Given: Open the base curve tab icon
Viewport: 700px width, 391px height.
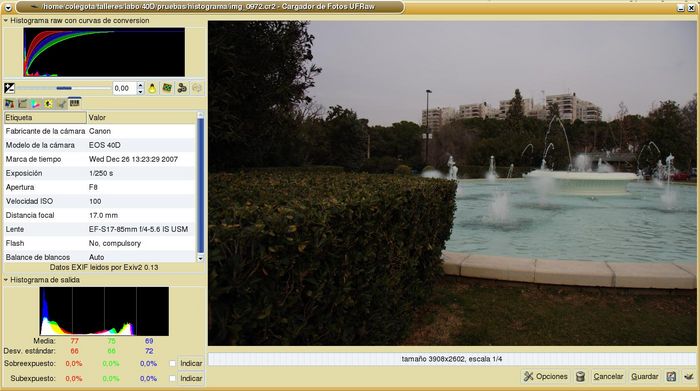Looking at the screenshot, I should click(22, 104).
